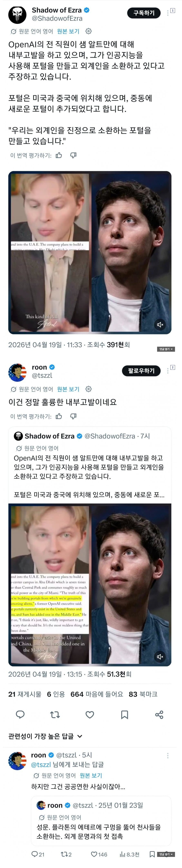This screenshot has width=182, height=868.
Task: View original text via 원본 보기 on first post
Action: [x=68, y=31]
